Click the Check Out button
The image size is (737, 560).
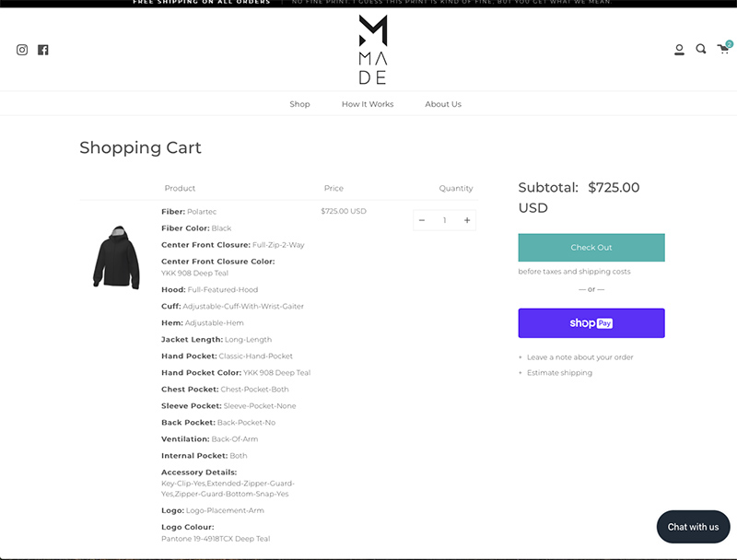591,248
